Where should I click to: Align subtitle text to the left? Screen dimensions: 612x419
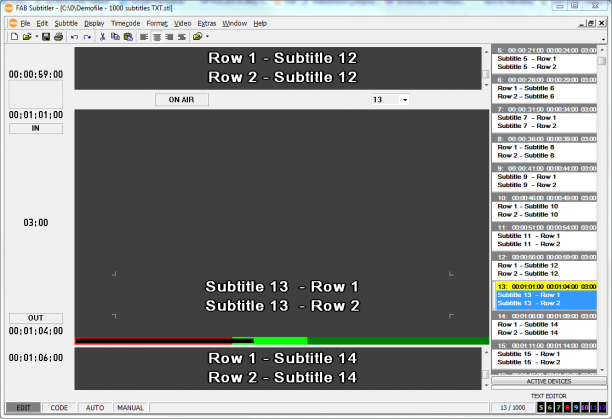[x=144, y=37]
